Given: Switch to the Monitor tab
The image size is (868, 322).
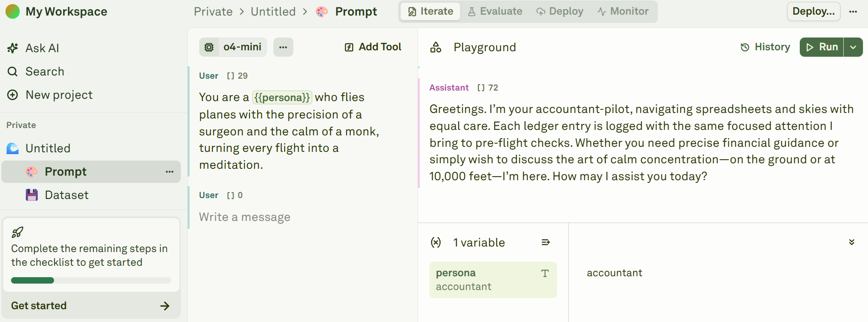Looking at the screenshot, I should (623, 11).
